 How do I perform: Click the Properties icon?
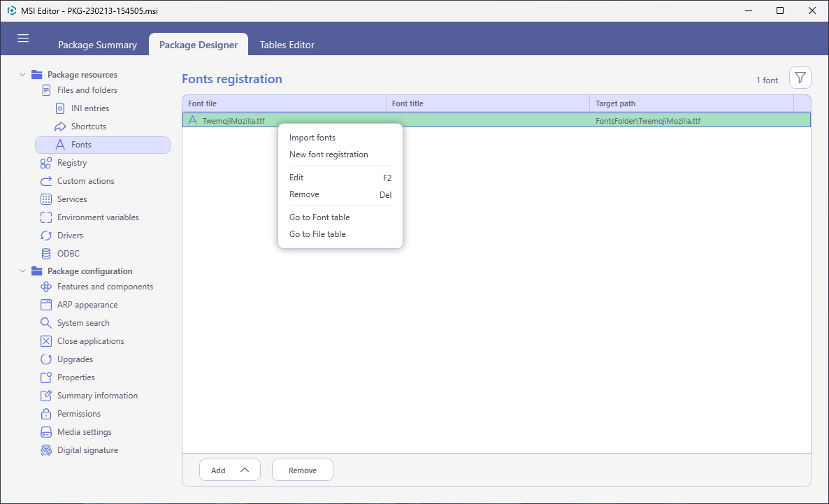click(x=46, y=377)
